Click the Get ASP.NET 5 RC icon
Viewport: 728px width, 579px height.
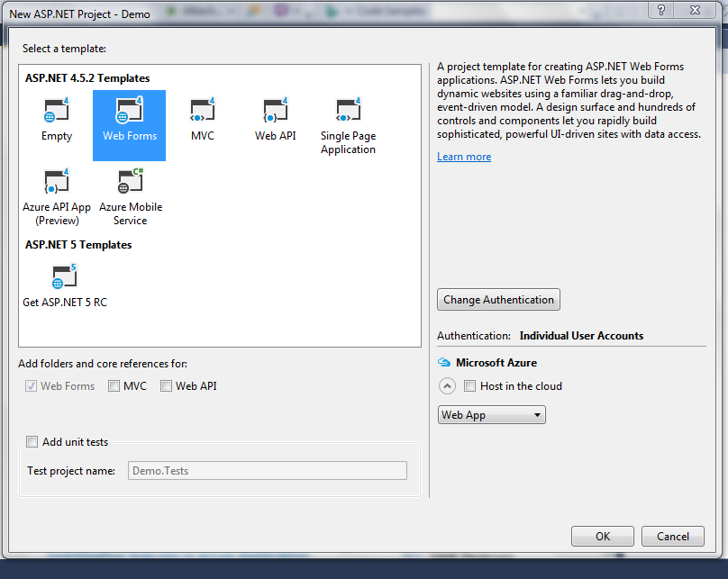[x=64, y=276]
